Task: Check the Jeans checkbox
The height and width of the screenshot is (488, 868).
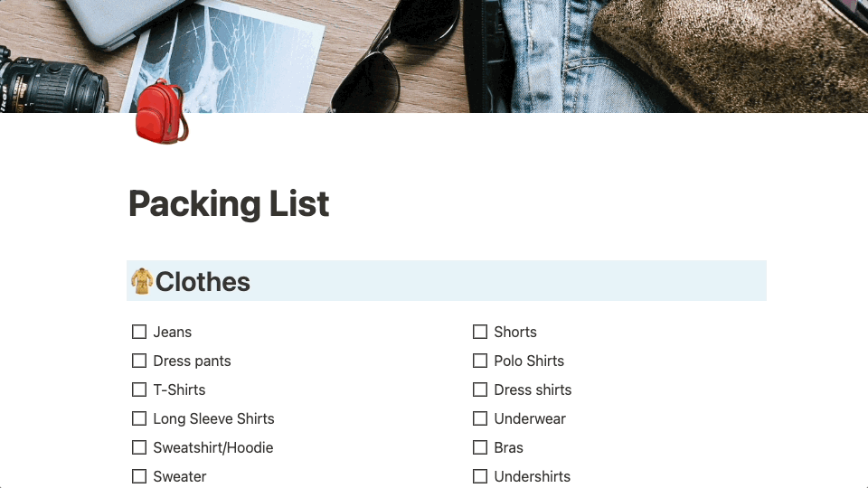Action: click(139, 332)
